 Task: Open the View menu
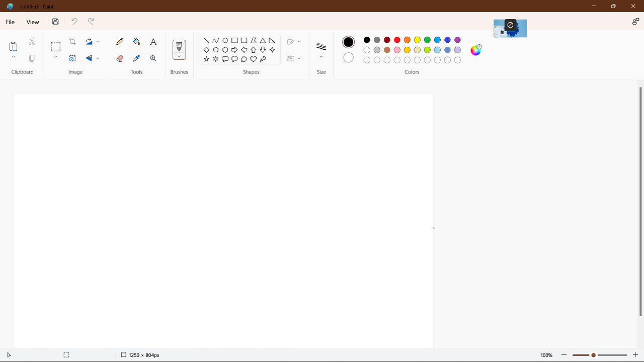click(x=33, y=22)
